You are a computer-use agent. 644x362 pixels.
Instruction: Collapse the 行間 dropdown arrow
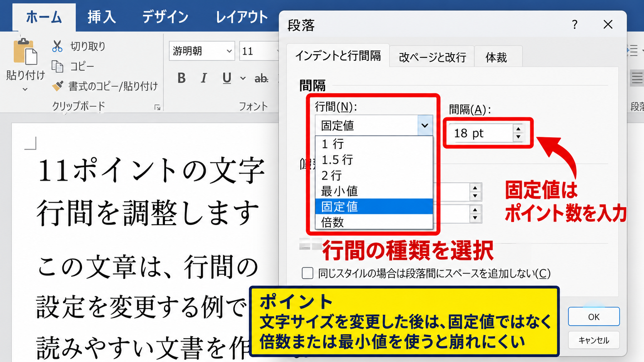click(x=425, y=125)
